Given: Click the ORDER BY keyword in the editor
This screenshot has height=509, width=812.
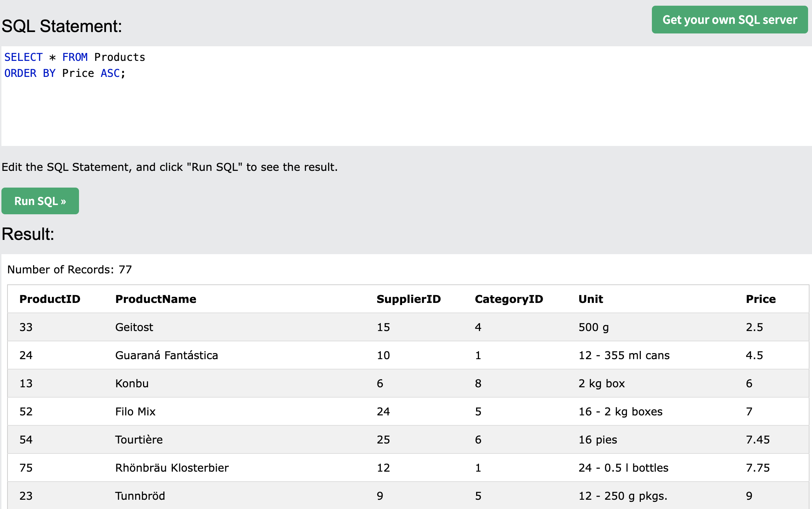Looking at the screenshot, I should click(x=30, y=73).
